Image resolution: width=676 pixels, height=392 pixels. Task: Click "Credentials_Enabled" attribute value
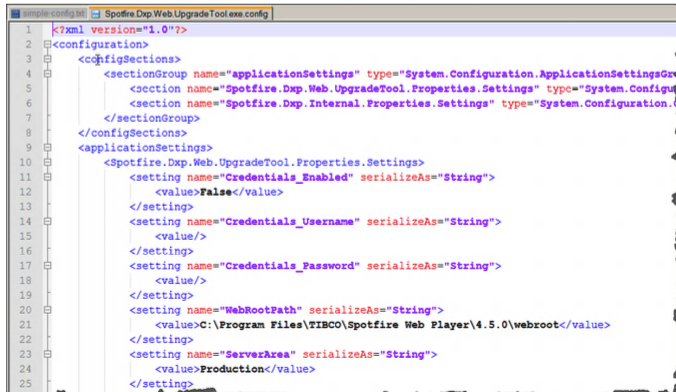pos(286,177)
